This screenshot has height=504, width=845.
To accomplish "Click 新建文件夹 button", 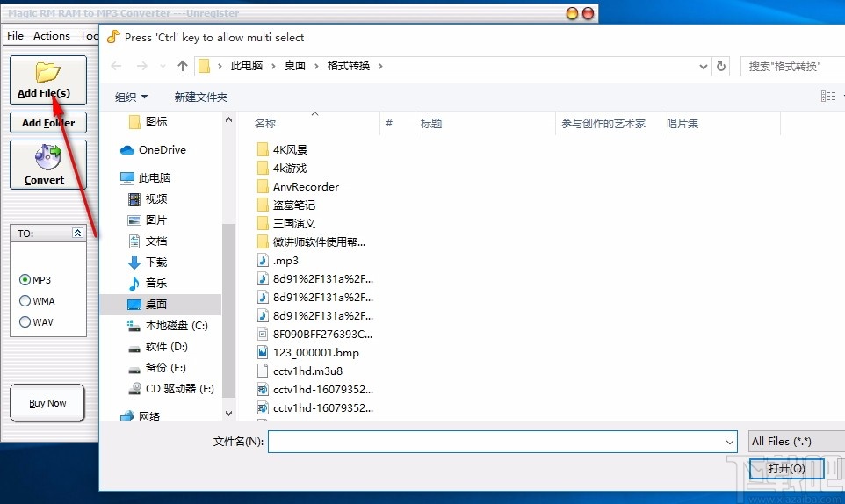I will pyautogui.click(x=201, y=97).
